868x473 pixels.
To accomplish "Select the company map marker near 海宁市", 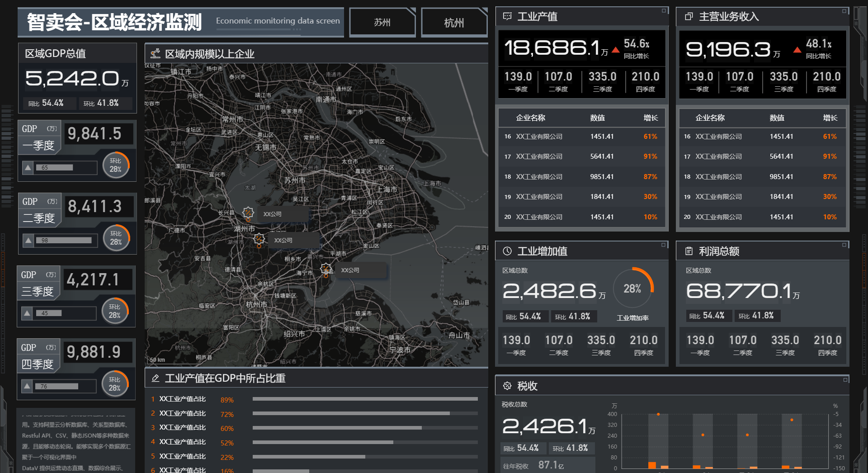I will (325, 270).
